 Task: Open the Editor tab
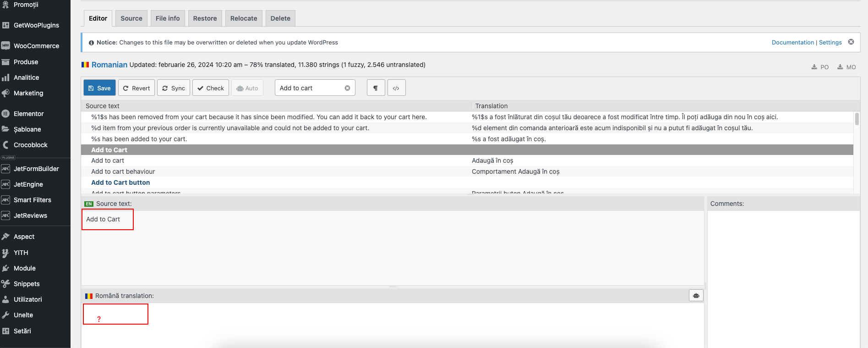[x=98, y=18]
